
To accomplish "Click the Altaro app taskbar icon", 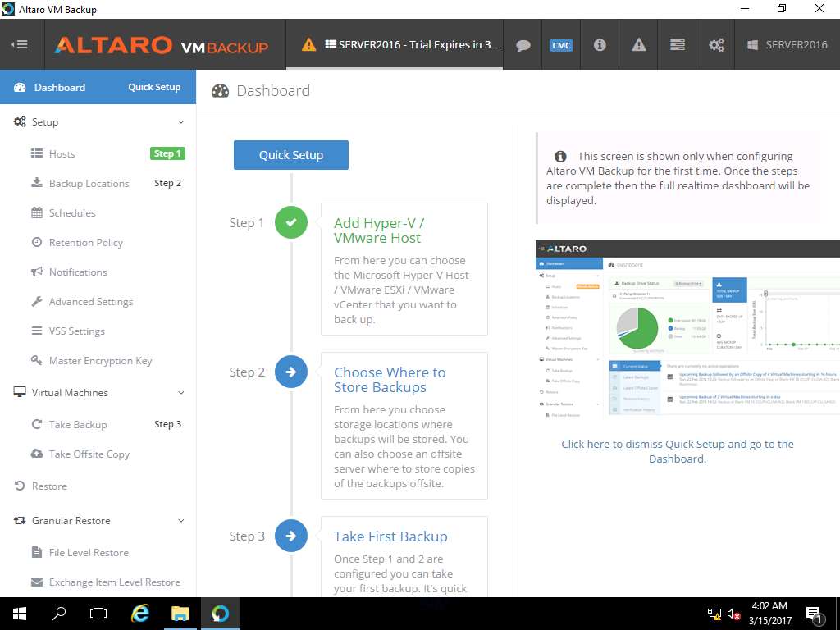I will 220,614.
